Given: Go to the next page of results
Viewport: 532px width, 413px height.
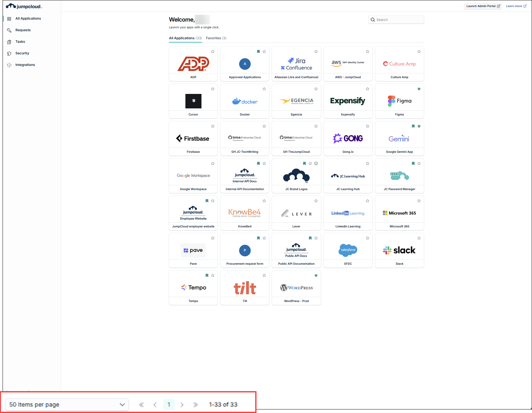Looking at the screenshot, I should (182, 405).
